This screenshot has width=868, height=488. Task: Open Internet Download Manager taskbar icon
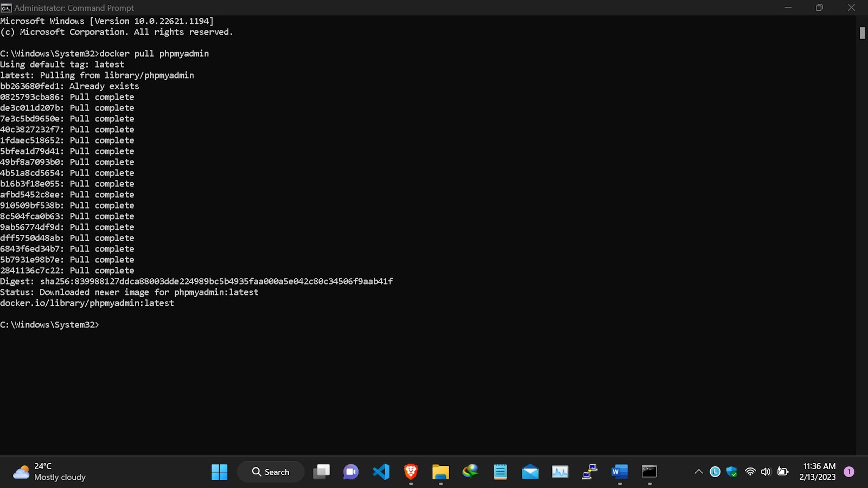[470, 472]
